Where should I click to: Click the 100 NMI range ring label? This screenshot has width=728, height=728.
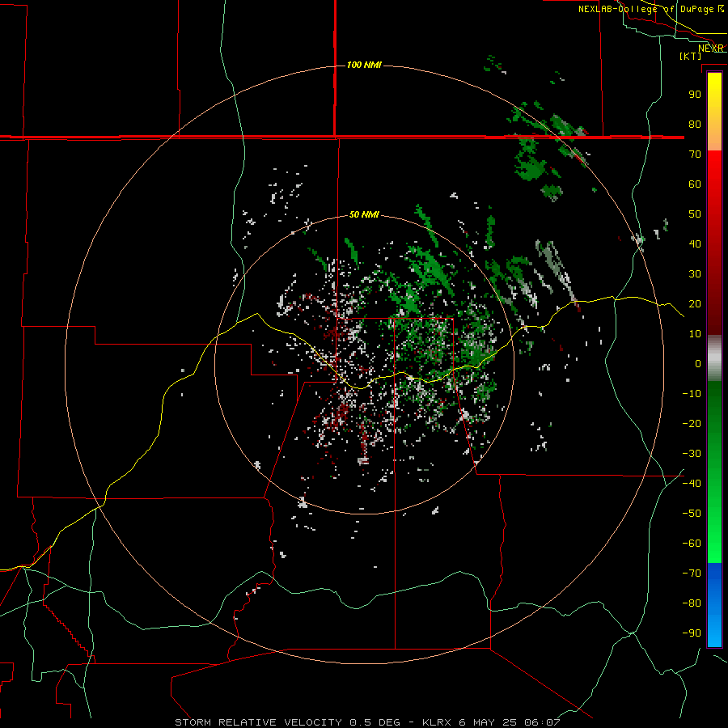coord(364,65)
